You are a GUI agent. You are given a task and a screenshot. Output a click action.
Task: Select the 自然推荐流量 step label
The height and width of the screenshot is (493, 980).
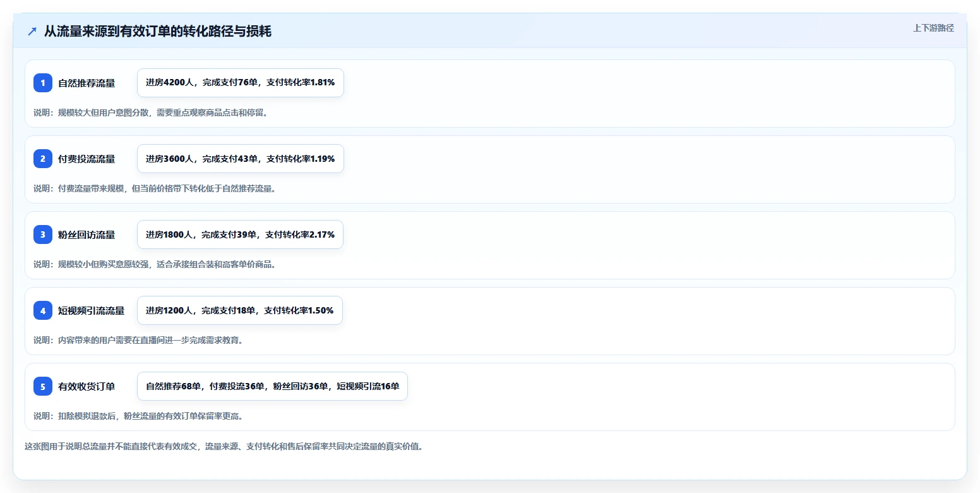(x=87, y=83)
